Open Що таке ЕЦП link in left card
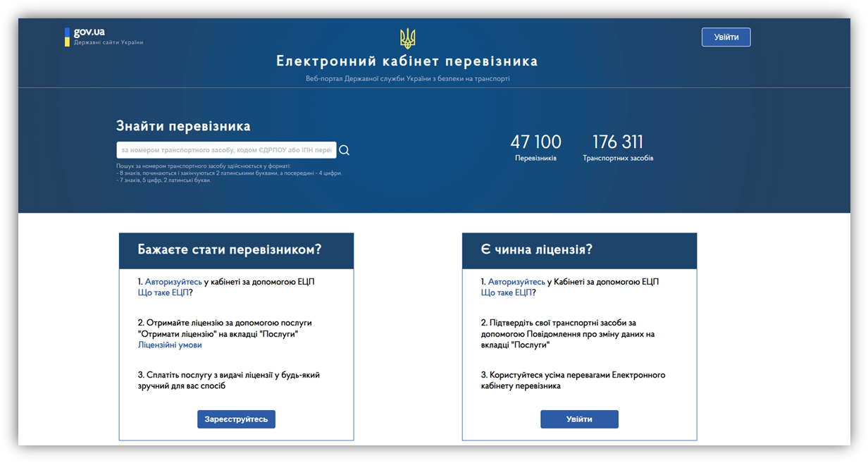 click(x=163, y=292)
